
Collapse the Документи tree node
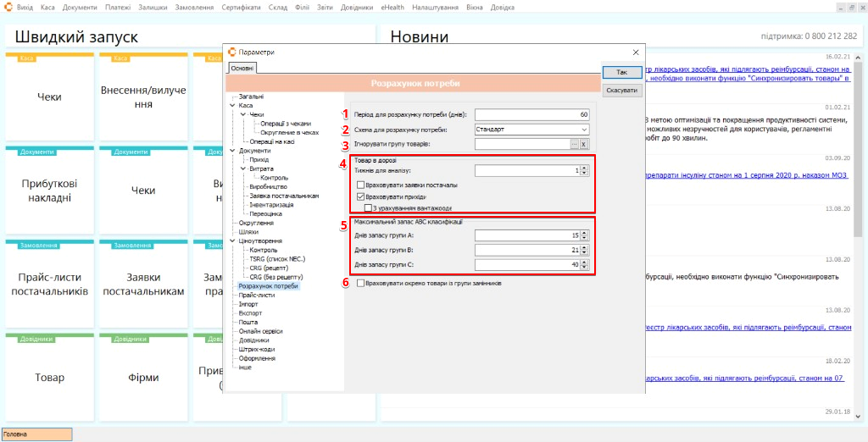pos(232,151)
